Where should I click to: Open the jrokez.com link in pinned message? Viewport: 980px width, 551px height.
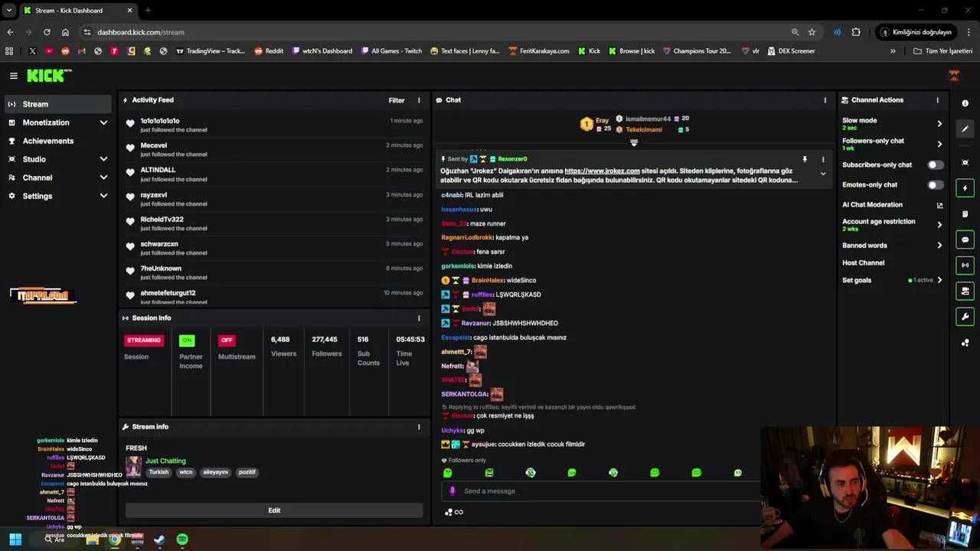(602, 171)
